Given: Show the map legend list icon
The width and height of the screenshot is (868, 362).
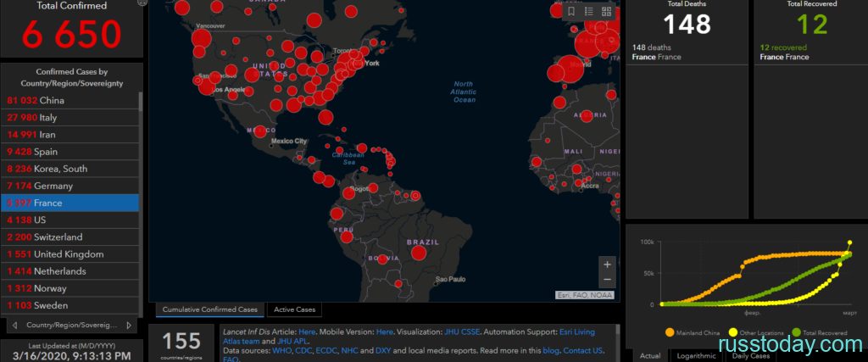Looking at the screenshot, I should (589, 11).
